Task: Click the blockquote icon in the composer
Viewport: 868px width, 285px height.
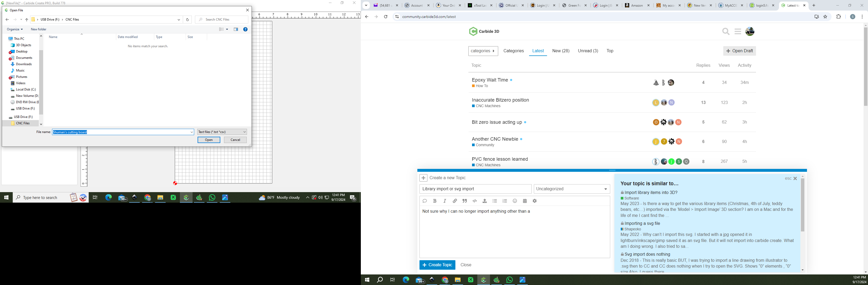Action: pyautogui.click(x=465, y=201)
